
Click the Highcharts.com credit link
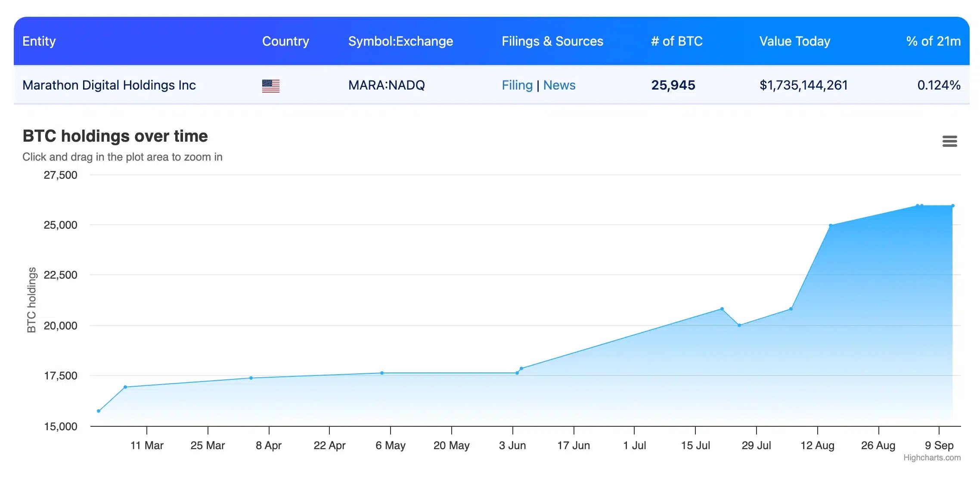click(931, 458)
